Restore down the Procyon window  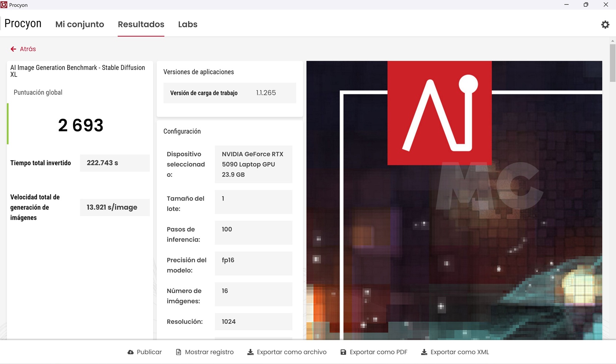(x=586, y=5)
